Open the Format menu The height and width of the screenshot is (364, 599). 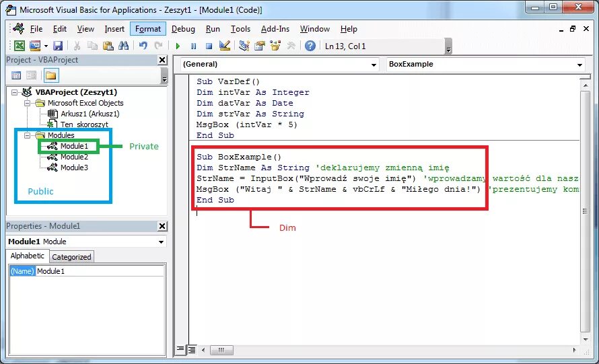coord(148,29)
